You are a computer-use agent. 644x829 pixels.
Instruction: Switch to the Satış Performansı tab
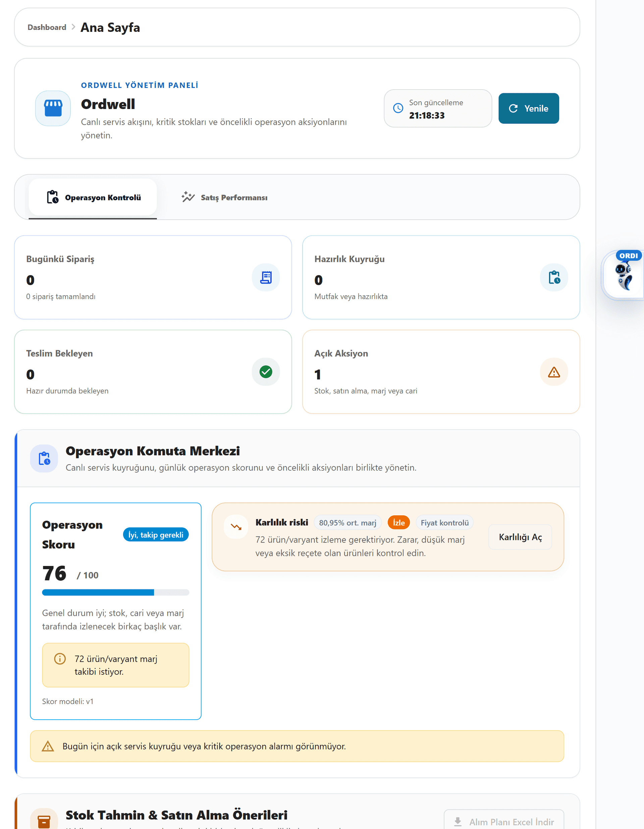[x=224, y=197]
